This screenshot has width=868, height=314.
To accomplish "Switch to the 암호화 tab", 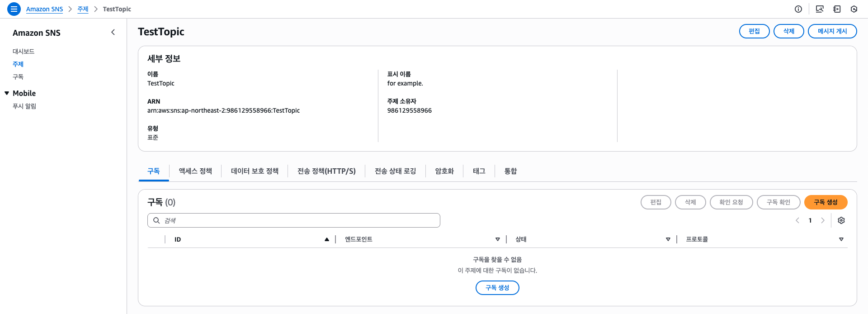I will (444, 171).
